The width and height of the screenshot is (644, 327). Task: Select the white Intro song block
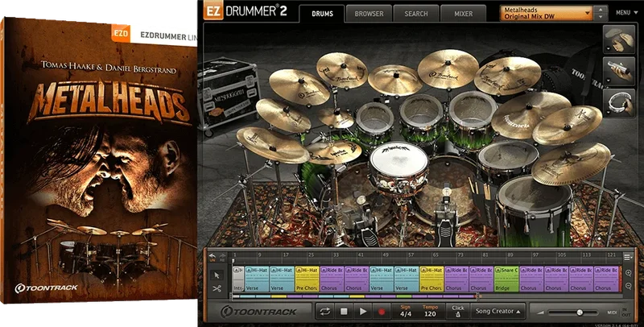(237, 279)
